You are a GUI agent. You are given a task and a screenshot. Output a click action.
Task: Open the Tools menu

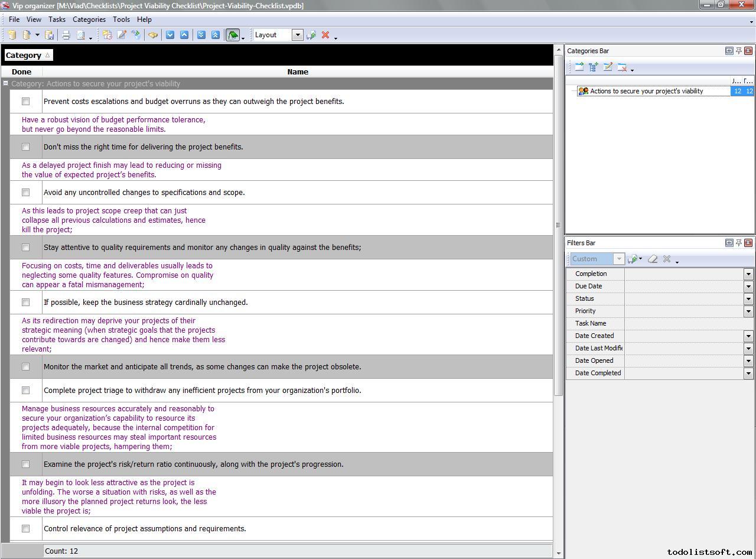click(121, 19)
